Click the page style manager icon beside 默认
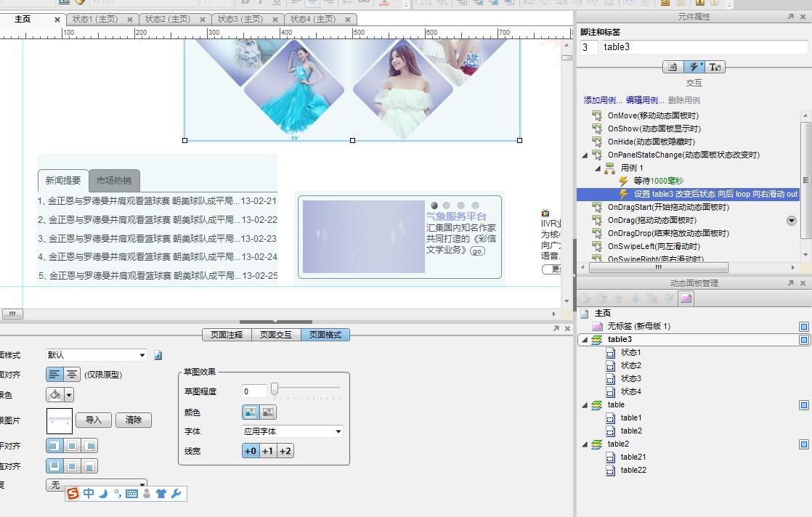Image resolution: width=812 pixels, height=517 pixels. point(158,356)
